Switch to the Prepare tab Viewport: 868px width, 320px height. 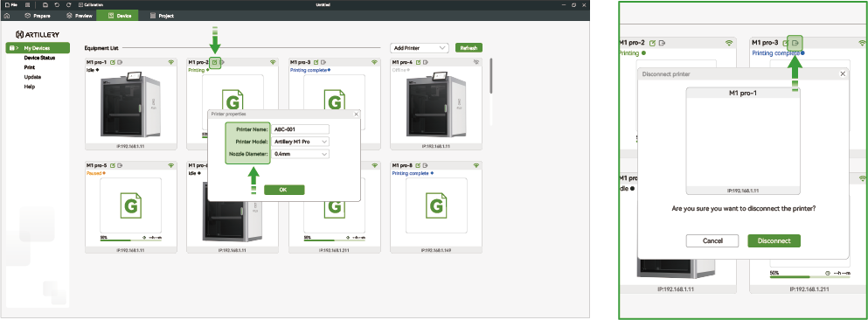point(37,16)
